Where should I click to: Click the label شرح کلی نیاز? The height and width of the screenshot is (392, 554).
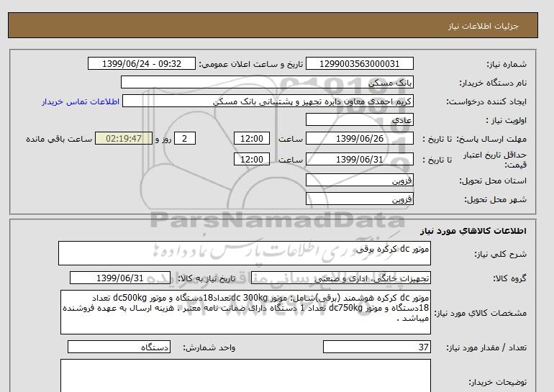tap(500, 254)
